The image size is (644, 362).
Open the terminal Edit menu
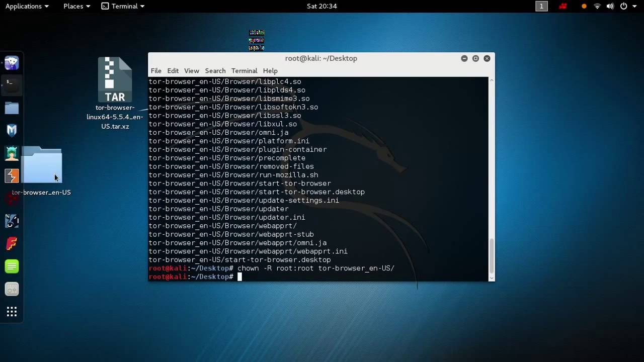point(173,71)
